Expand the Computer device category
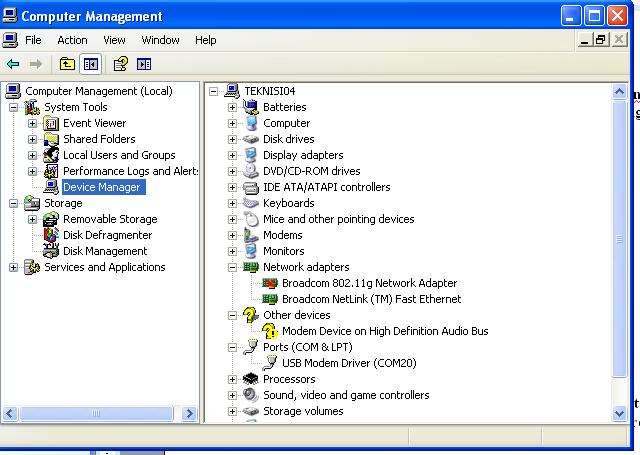Screen dimensions: 640x455 pos(232,123)
